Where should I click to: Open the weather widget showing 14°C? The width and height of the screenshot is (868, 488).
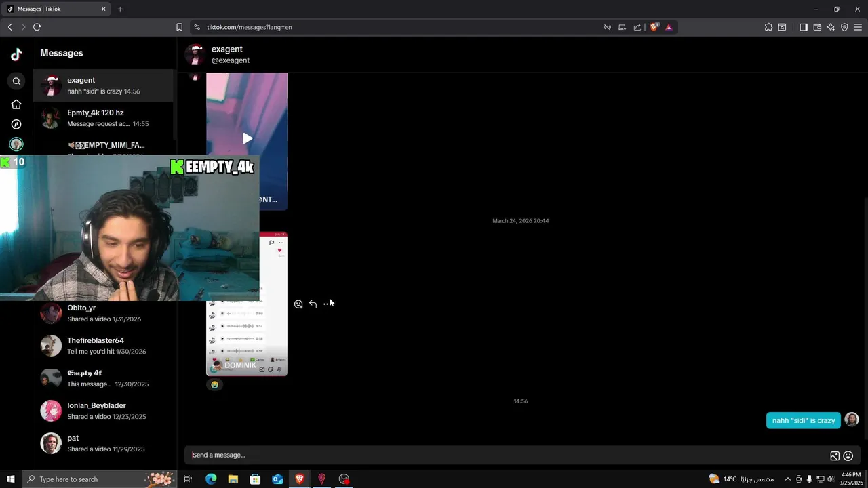[x=741, y=479]
